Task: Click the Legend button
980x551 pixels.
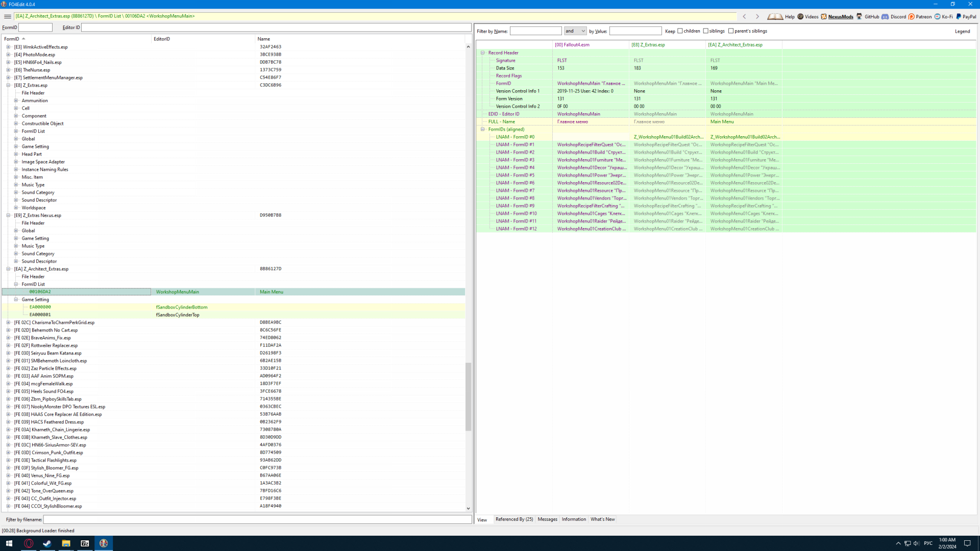Action: pyautogui.click(x=962, y=31)
